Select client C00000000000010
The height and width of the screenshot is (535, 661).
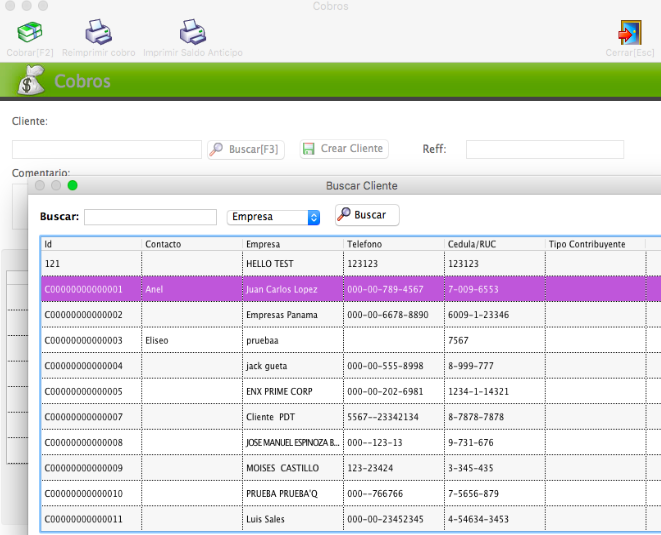coord(351,493)
